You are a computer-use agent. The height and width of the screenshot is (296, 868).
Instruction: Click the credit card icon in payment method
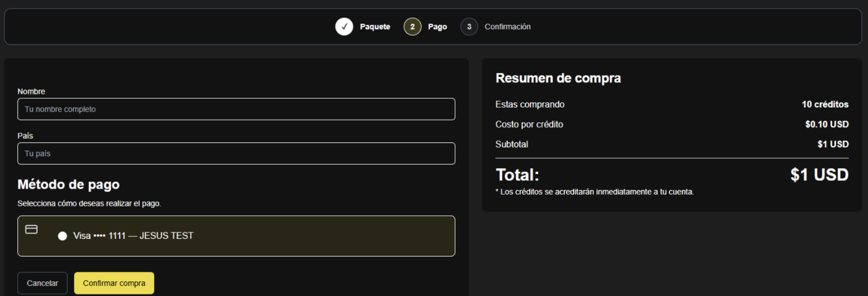tap(32, 229)
